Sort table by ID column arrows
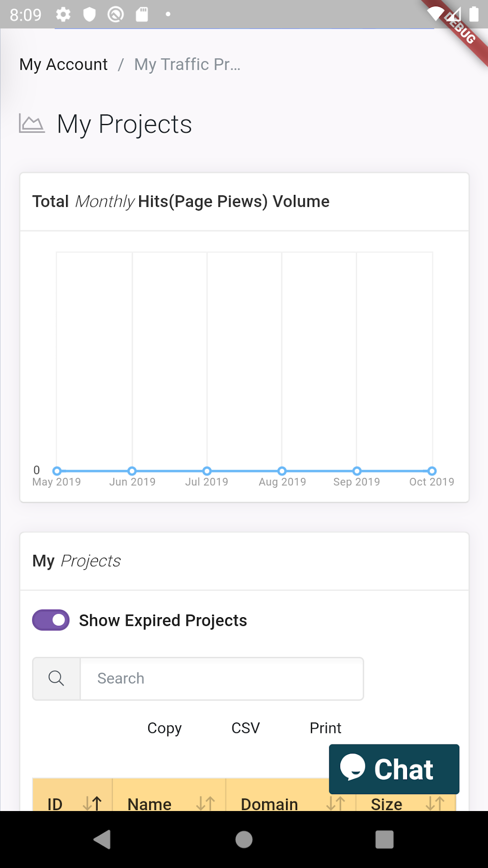The height and width of the screenshot is (868, 488). pos(92,803)
